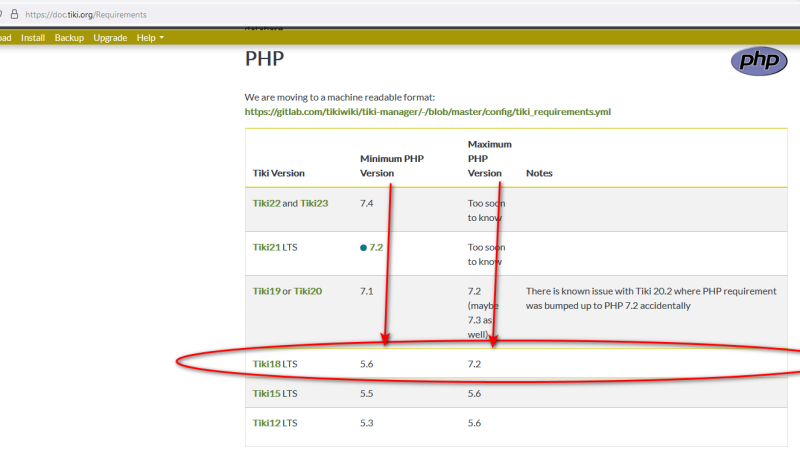800x454 pixels.
Task: Click the padlock icon in address bar
Action: click(x=14, y=14)
